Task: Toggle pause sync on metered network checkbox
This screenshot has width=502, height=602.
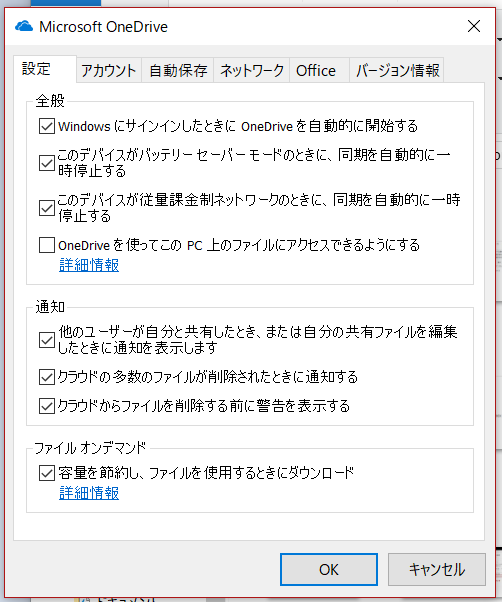Action: [x=47, y=208]
